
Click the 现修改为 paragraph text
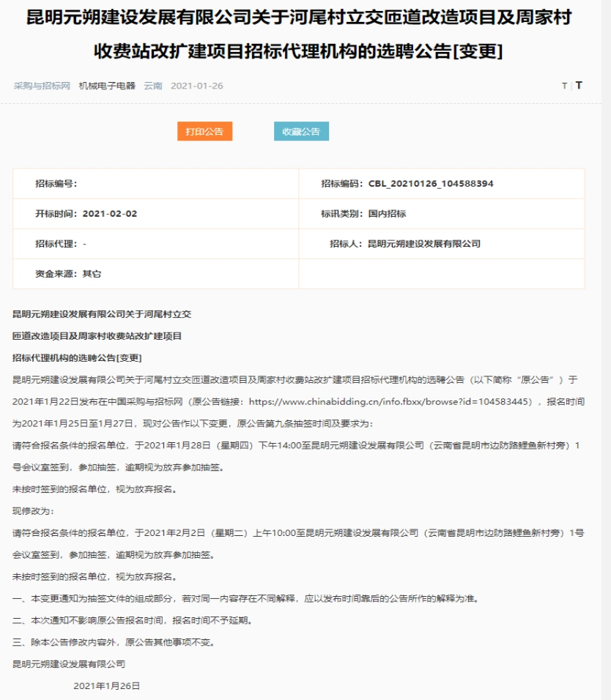34,510
